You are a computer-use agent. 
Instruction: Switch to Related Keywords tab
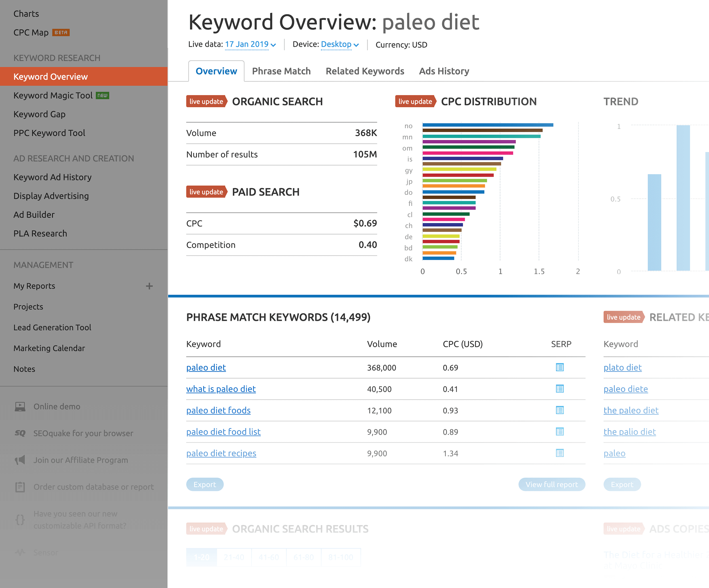point(364,71)
